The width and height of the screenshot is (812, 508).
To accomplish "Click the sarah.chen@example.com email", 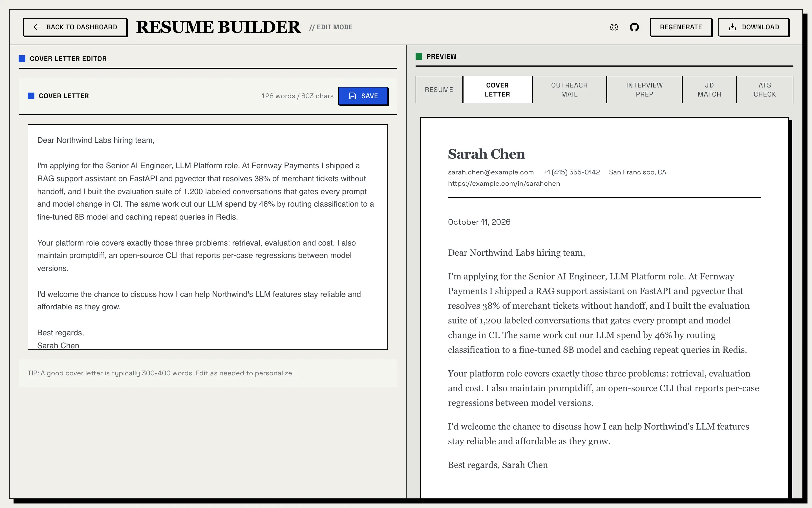I will 491,172.
